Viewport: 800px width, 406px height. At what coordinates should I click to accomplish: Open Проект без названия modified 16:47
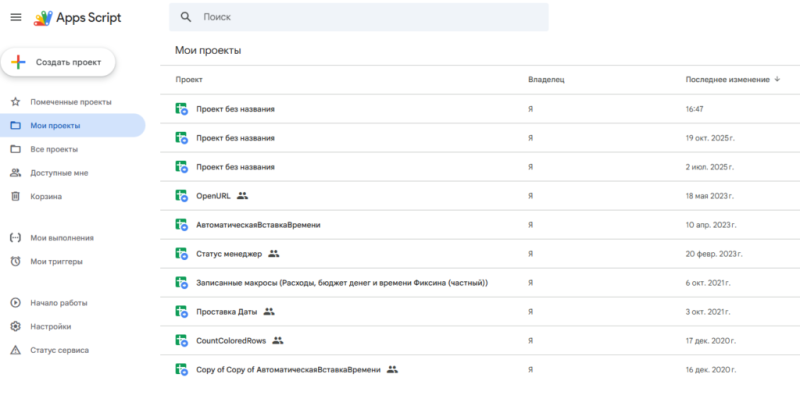click(x=235, y=109)
